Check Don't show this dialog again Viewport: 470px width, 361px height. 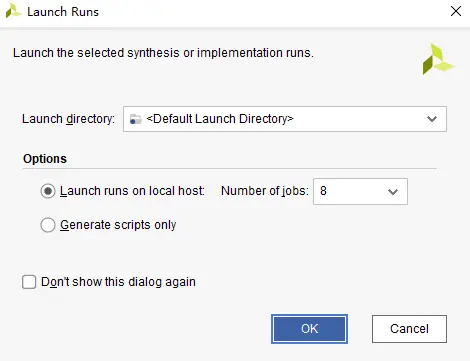click(x=29, y=282)
